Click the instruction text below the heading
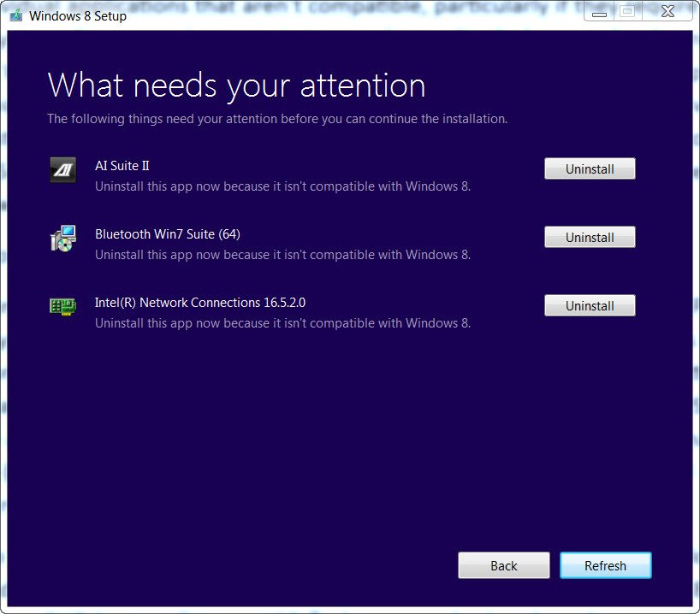 [x=277, y=119]
